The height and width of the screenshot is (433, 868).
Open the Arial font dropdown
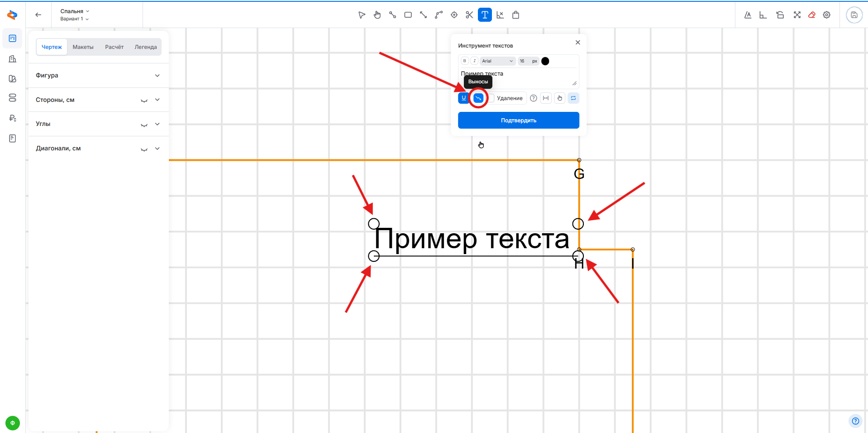(x=497, y=61)
